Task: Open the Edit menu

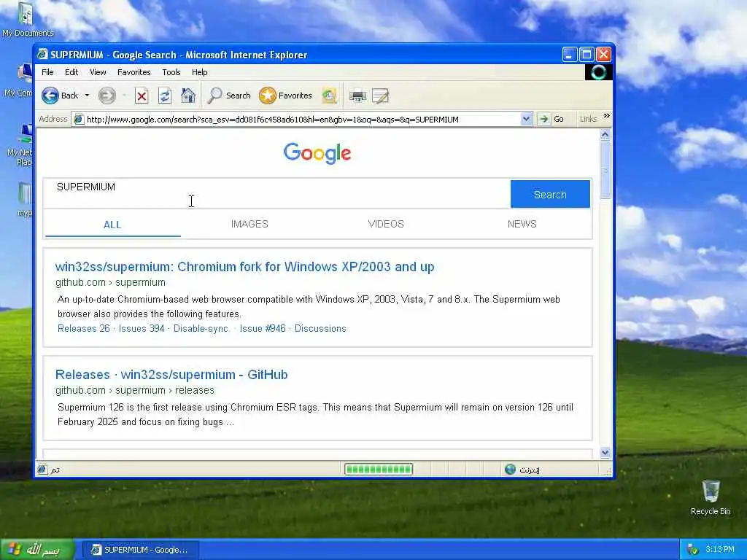Action: 71,72
